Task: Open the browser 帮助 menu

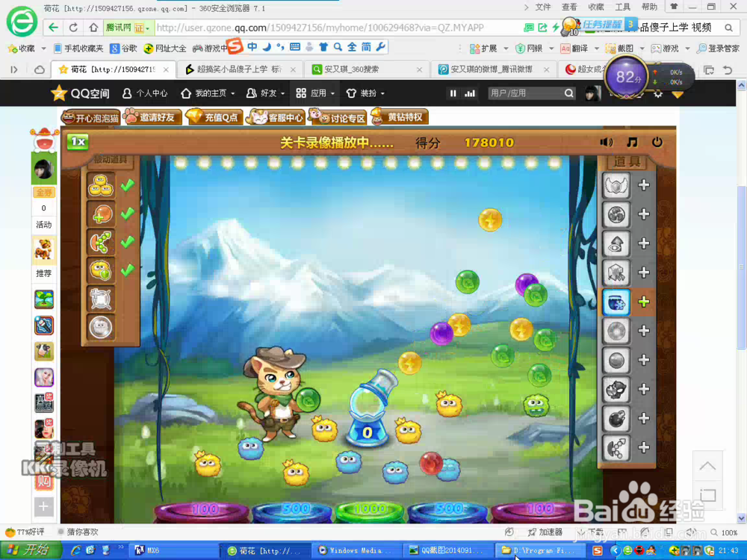Action: pos(649,7)
